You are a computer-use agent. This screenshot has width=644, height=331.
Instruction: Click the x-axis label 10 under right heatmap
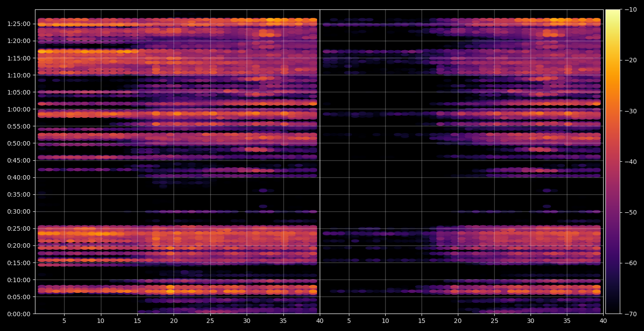pyautogui.click(x=385, y=321)
